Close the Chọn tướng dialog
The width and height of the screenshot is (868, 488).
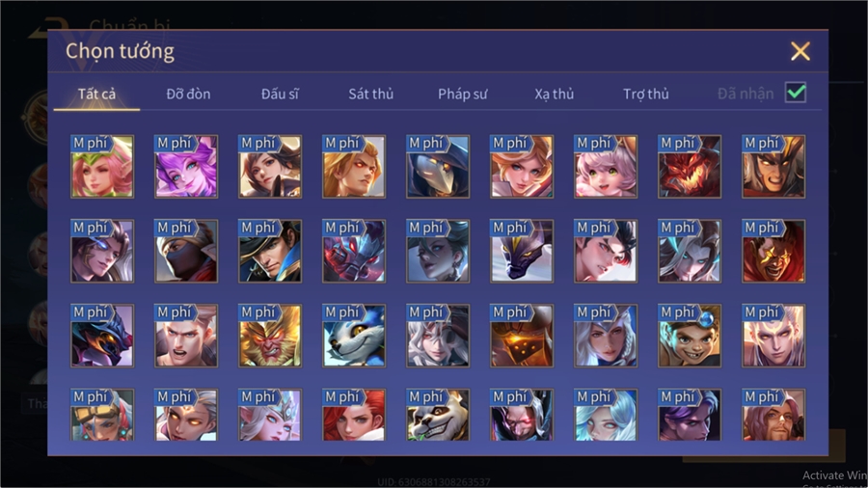pyautogui.click(x=800, y=51)
